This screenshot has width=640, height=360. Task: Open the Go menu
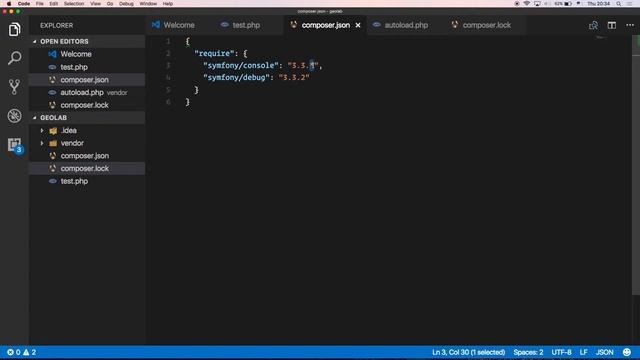pos(110,4)
